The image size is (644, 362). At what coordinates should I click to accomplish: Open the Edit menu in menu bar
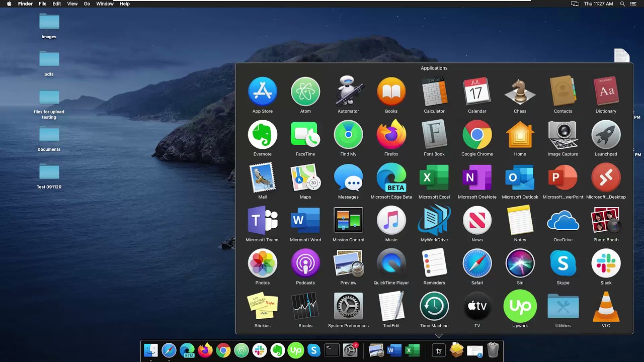coord(57,4)
